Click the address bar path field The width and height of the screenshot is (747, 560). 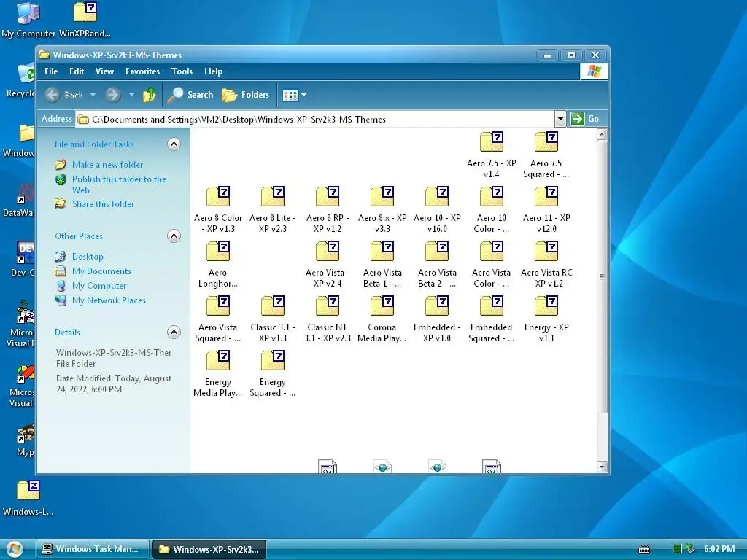coord(314,119)
